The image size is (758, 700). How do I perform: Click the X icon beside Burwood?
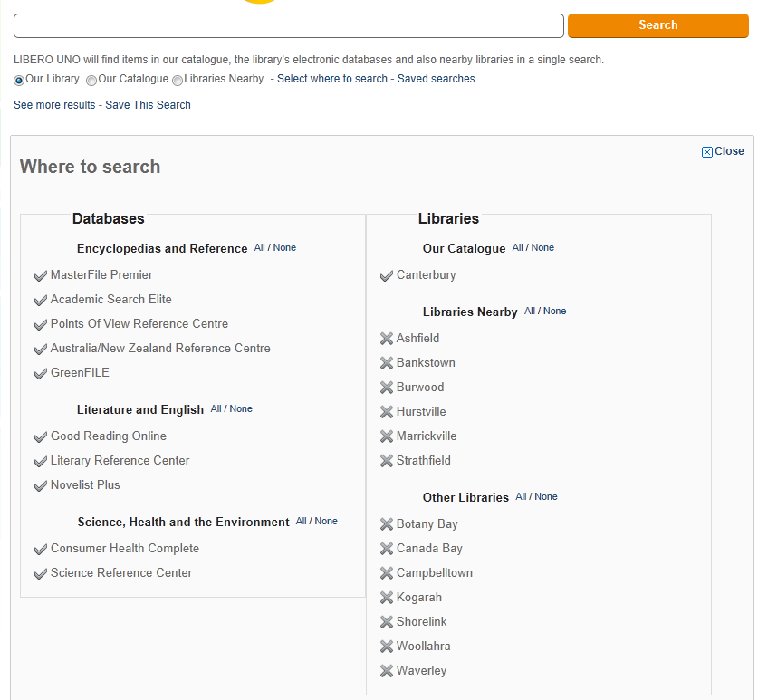(387, 388)
